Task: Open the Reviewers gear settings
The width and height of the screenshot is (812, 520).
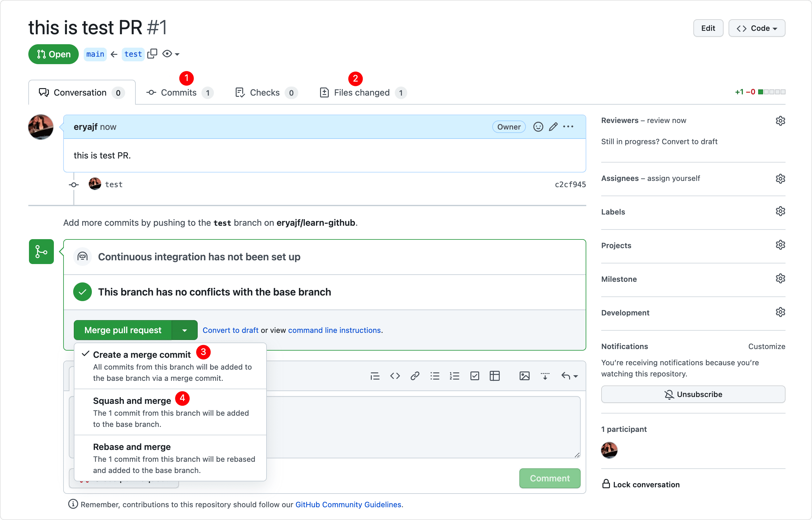Action: (780, 121)
